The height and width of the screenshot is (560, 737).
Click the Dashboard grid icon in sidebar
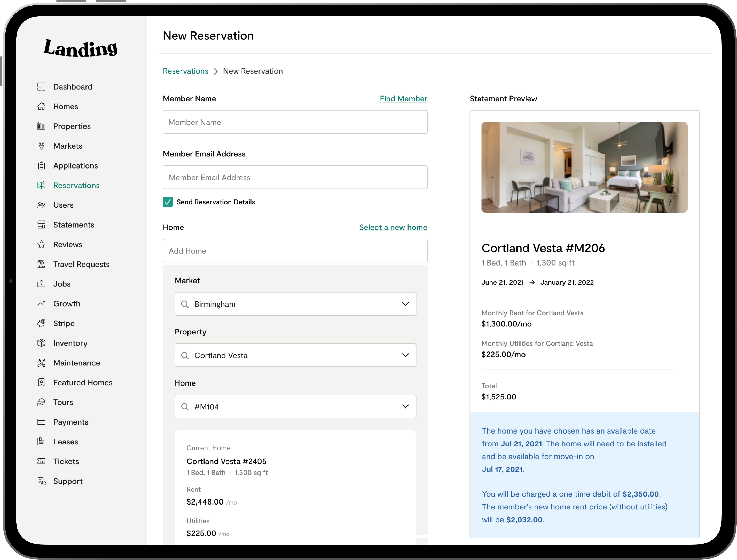pos(41,87)
